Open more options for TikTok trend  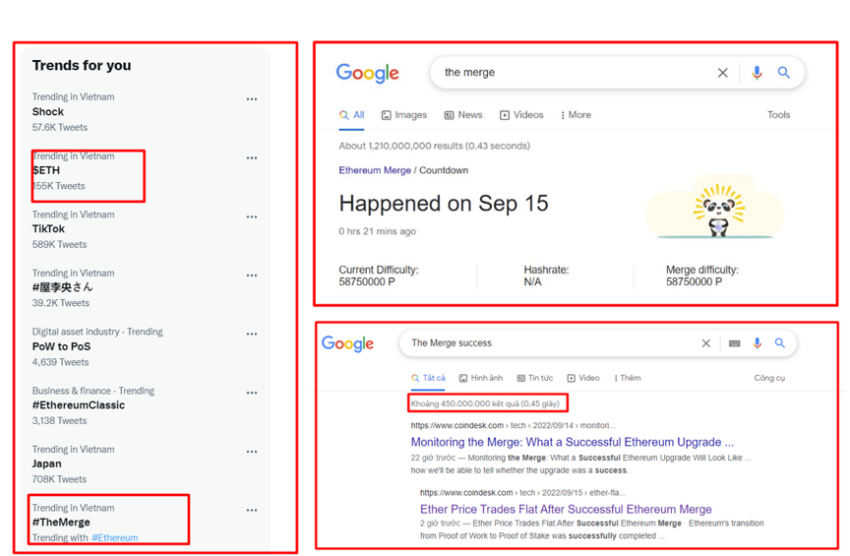pos(252,217)
